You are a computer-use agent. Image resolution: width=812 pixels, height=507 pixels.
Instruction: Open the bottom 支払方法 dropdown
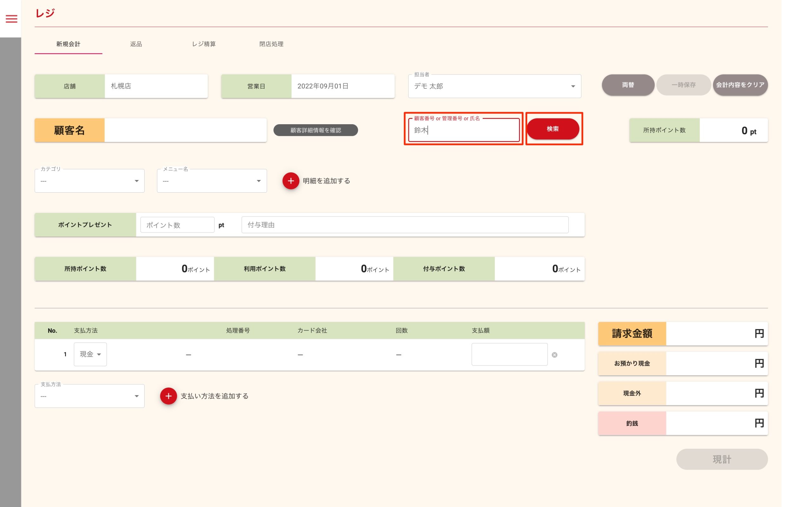coord(89,396)
